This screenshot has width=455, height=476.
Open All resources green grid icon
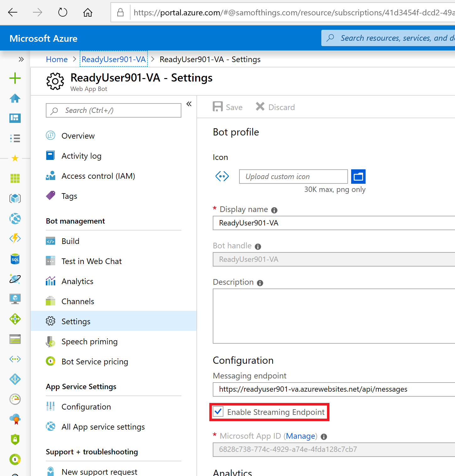tap(15, 178)
